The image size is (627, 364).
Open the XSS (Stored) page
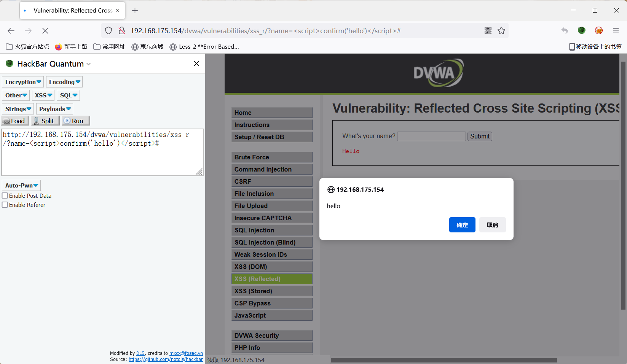(x=272, y=291)
